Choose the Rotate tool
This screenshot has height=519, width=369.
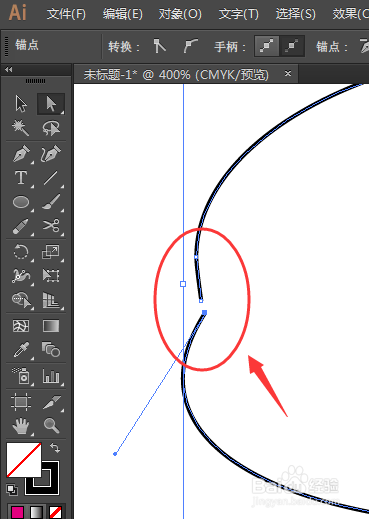pos(21,252)
